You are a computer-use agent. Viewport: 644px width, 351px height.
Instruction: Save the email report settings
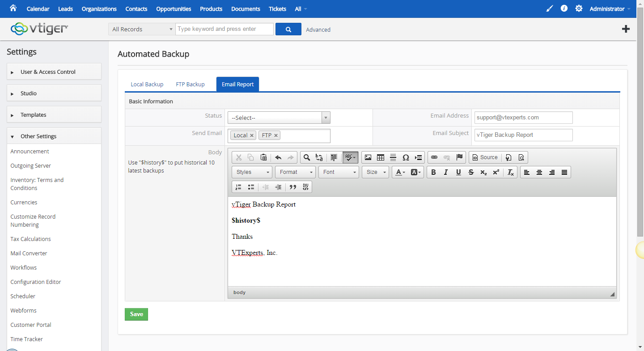click(136, 314)
